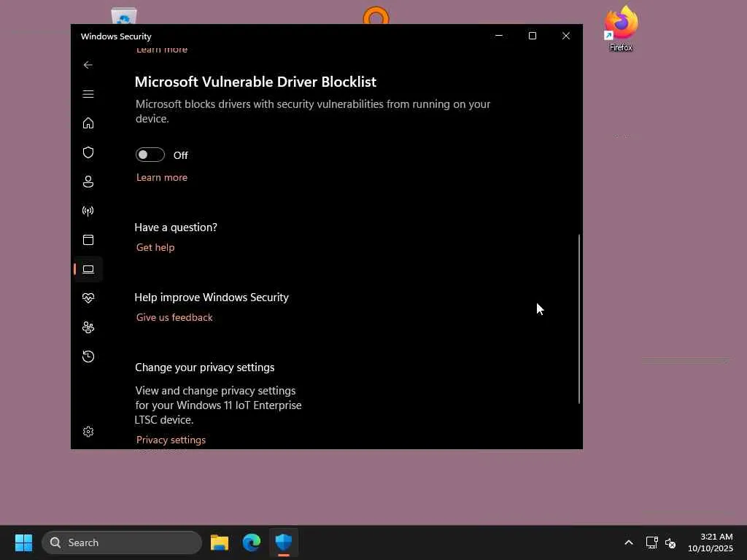
Task: Go back using the back arrow
Action: point(88,65)
